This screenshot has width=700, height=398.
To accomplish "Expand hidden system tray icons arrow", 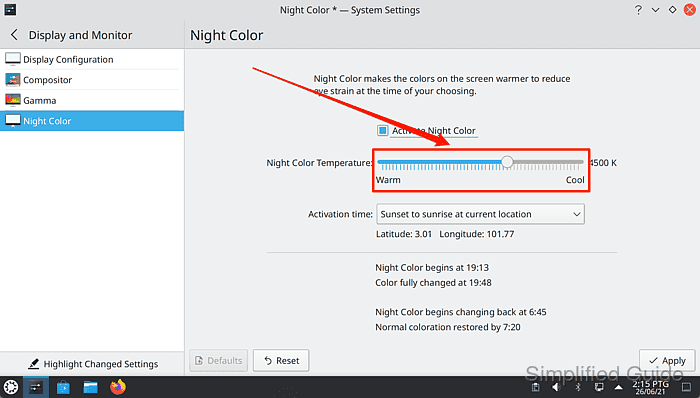I will click(618, 387).
